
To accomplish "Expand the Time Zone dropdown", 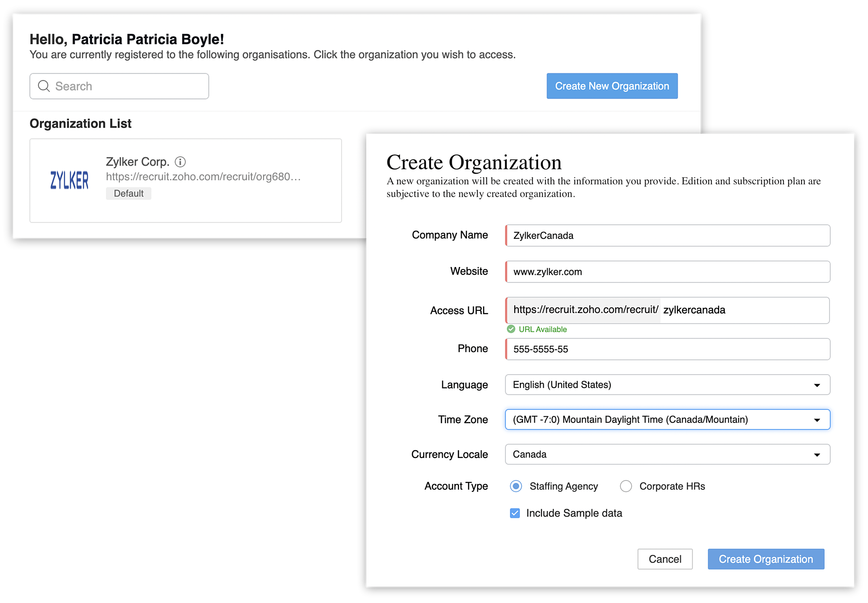I will 667,419.
